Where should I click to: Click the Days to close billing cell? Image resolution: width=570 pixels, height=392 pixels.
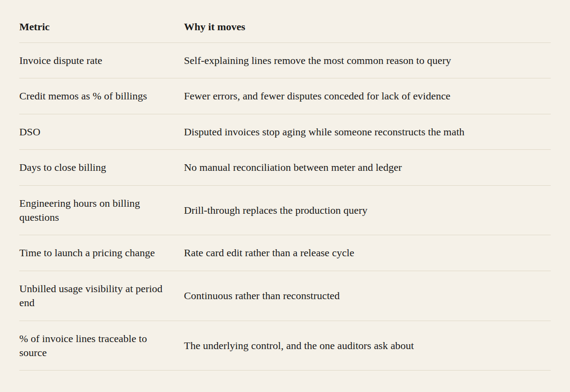[63, 167]
